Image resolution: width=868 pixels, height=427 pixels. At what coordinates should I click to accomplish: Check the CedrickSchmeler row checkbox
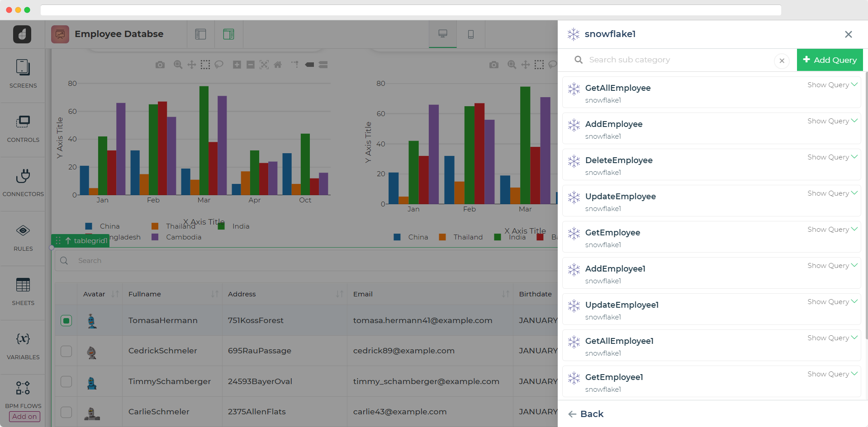tap(66, 351)
